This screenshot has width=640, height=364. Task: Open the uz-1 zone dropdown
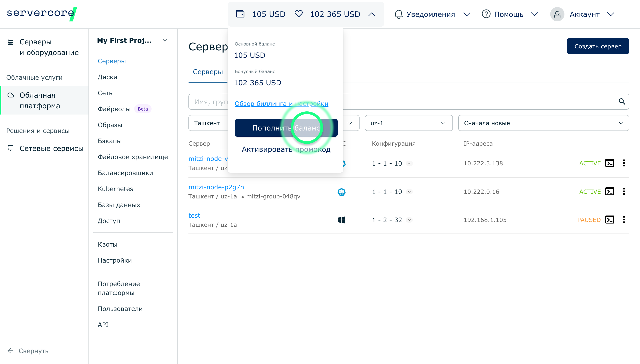[408, 123]
